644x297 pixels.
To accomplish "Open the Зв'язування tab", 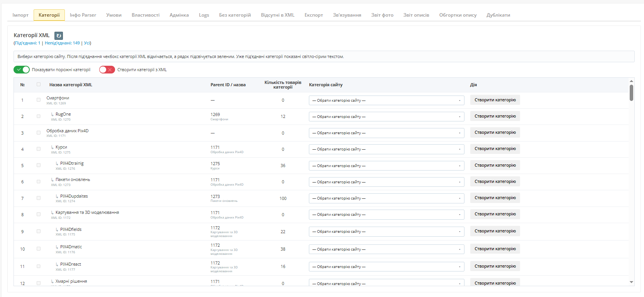I will tap(347, 15).
